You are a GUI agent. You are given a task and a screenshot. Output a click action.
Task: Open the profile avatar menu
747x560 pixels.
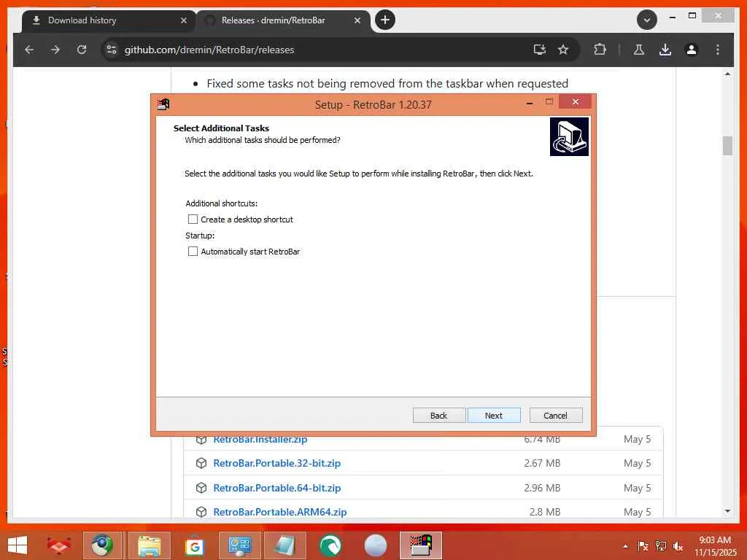click(x=692, y=50)
